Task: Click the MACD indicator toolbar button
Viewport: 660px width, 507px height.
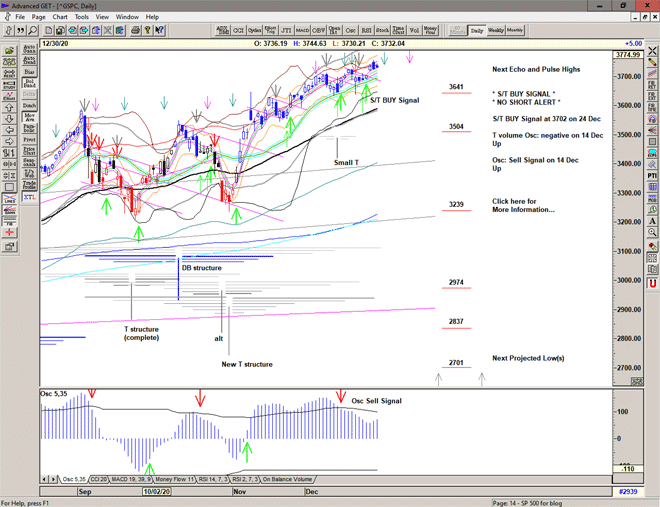Action: (303, 30)
